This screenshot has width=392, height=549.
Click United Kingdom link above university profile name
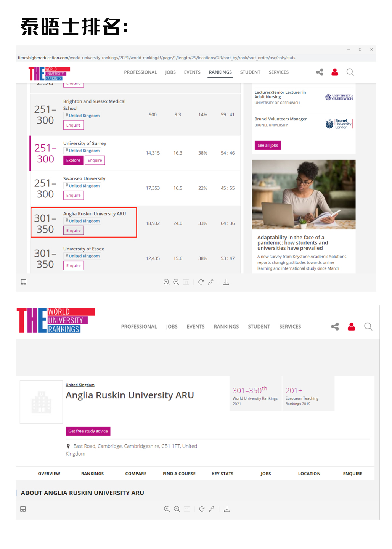[80, 385]
